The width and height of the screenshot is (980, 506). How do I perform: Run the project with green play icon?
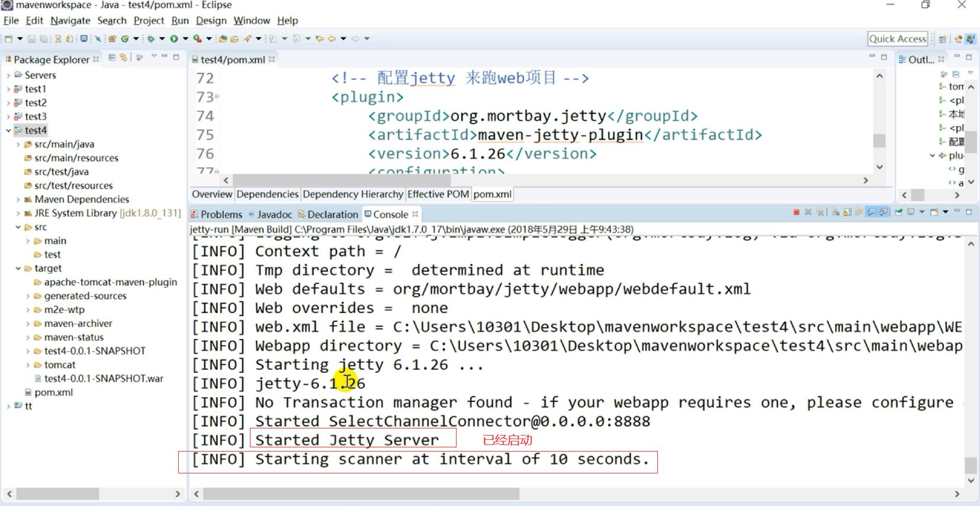(x=174, y=39)
